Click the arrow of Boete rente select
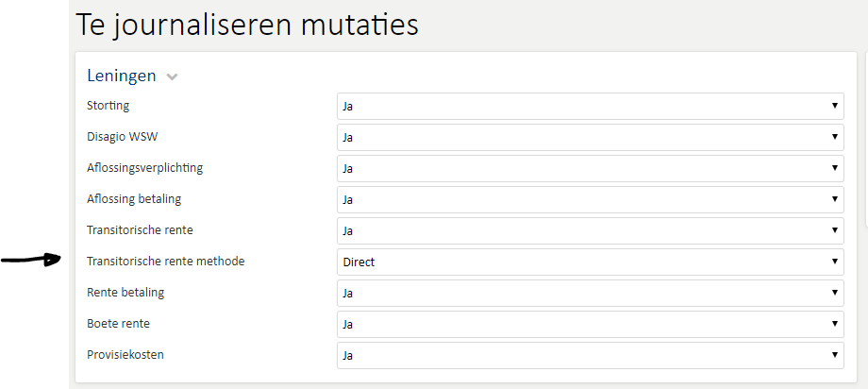The width and height of the screenshot is (868, 389). [x=835, y=324]
